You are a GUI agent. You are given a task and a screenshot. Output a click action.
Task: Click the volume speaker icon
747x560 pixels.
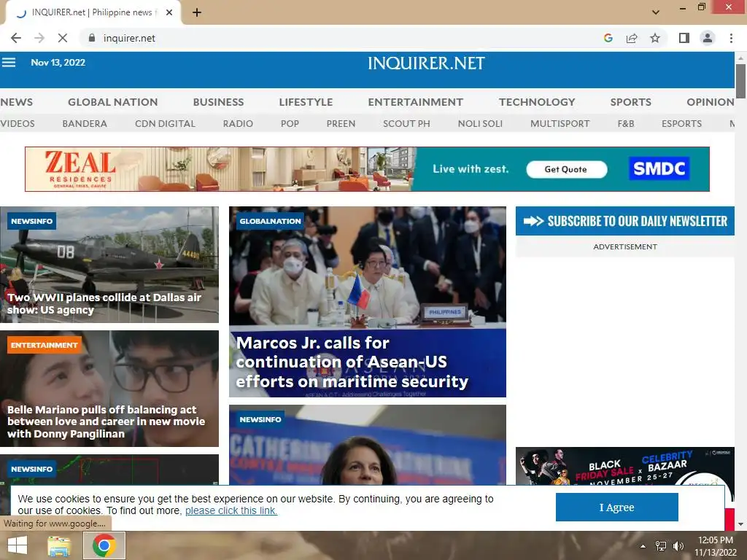pos(678,546)
